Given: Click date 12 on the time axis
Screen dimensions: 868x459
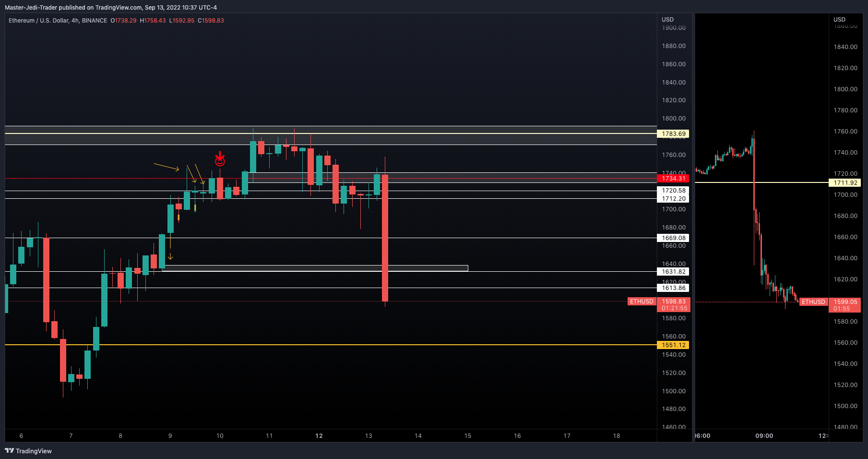Looking at the screenshot, I should (319, 436).
